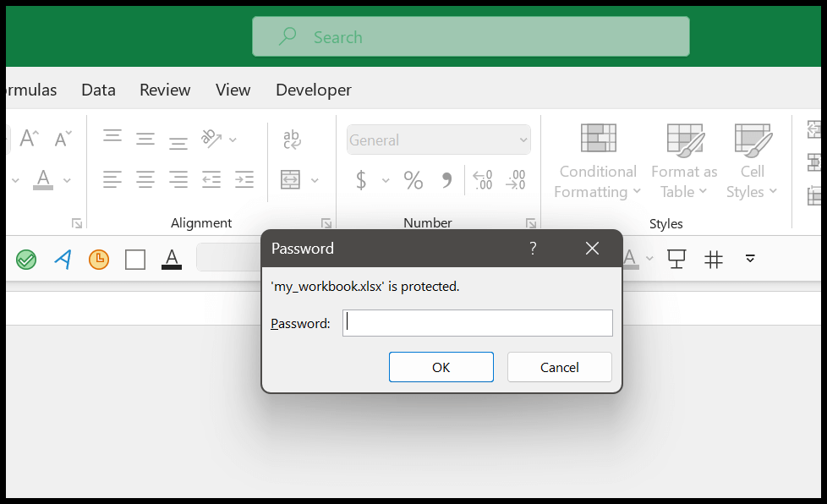Apply Comma Style format
Viewport: 827px width, 504px height.
point(446,180)
